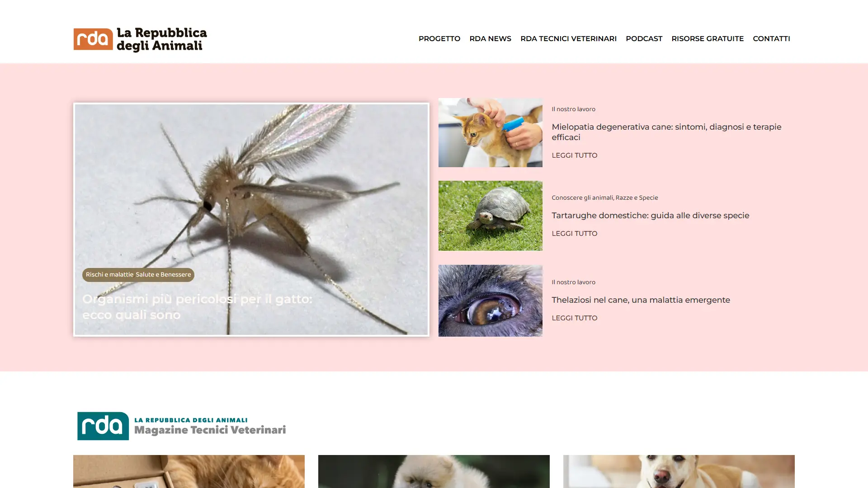Open the CONTATTI page
The width and height of the screenshot is (868, 488).
(x=771, y=39)
